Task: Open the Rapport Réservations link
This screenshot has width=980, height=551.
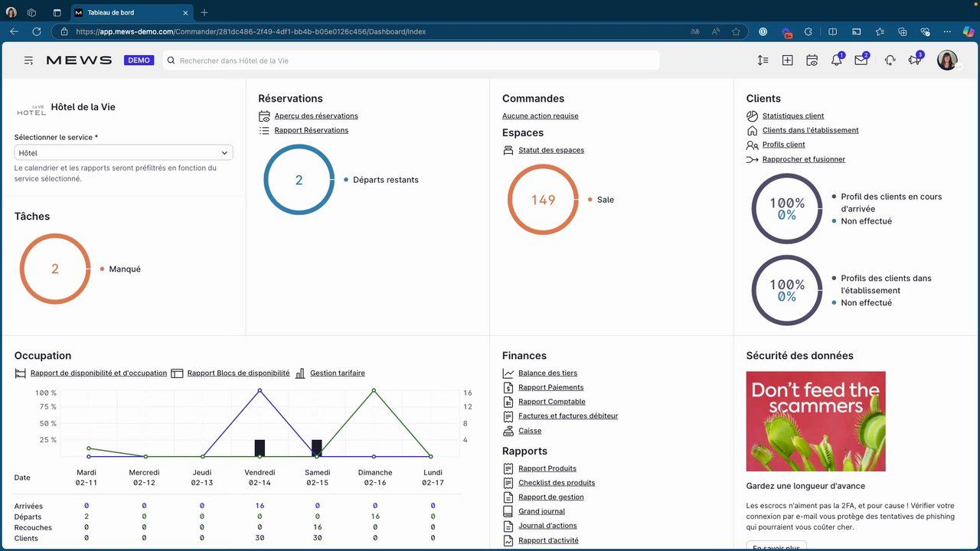Action: pos(312,130)
